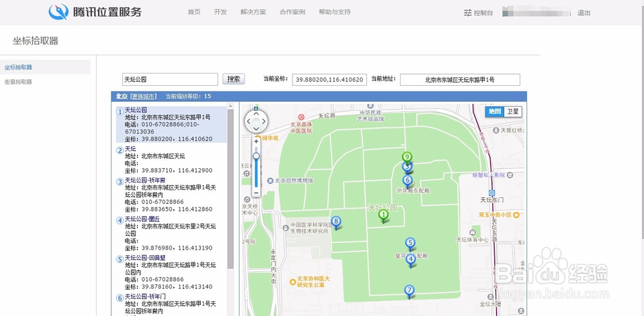This screenshot has width=644, height=316.
Task: Click the result number 3 badge
Action: [120, 181]
